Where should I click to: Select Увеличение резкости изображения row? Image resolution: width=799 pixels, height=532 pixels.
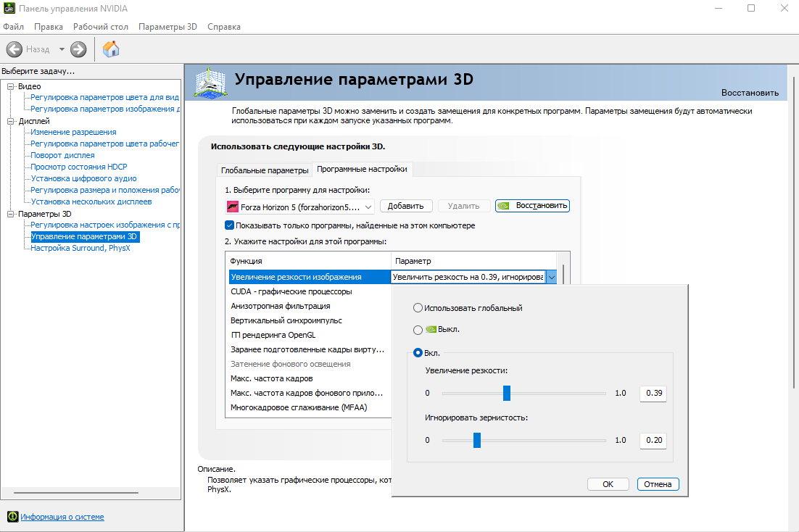[x=310, y=277]
